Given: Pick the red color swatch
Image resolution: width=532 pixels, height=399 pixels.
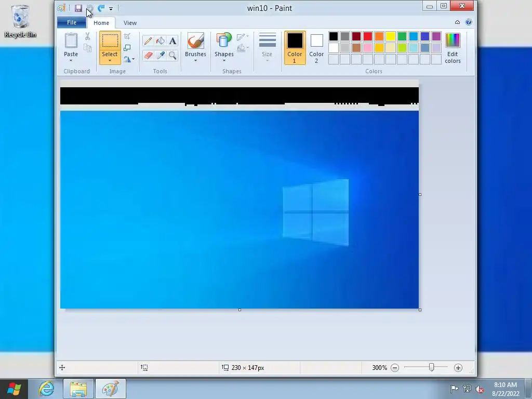Looking at the screenshot, I should pos(368,36).
